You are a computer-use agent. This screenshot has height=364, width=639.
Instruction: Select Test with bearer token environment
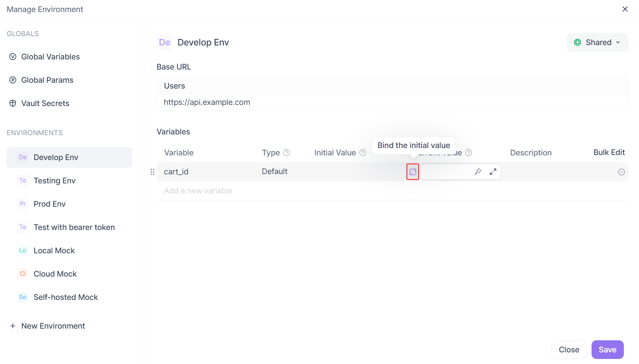coord(69,227)
